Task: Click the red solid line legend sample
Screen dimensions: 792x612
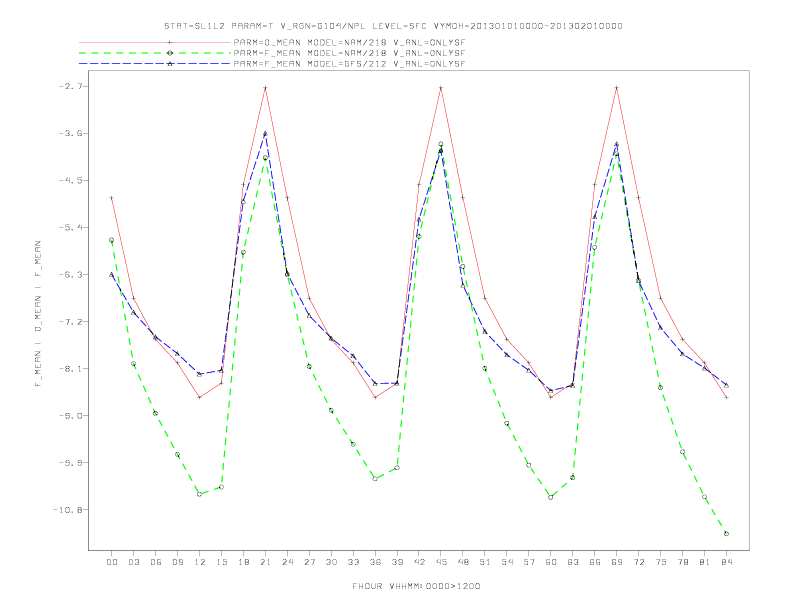Action: click(155, 43)
